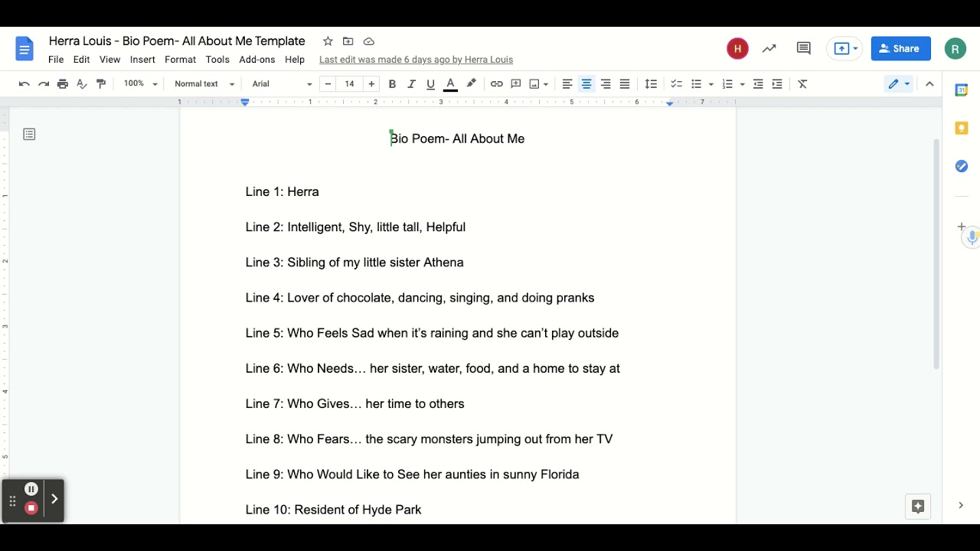Viewport: 980px width, 551px height.
Task: Open the last edit history link
Action: pos(416,60)
